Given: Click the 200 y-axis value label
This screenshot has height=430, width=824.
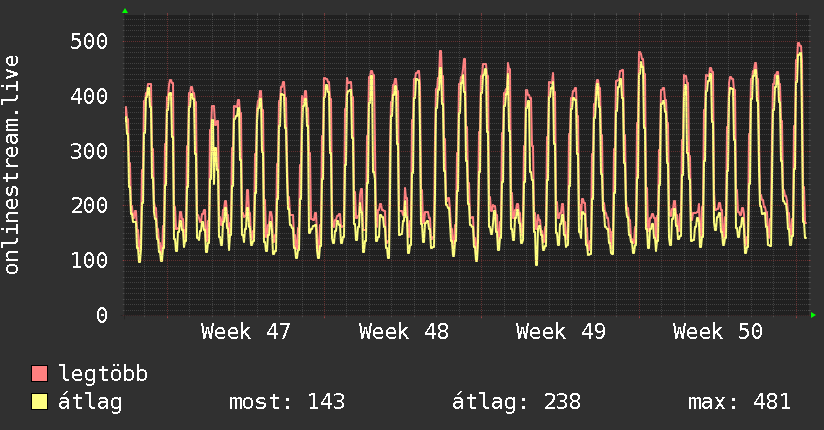Looking at the screenshot, I should click(89, 206).
